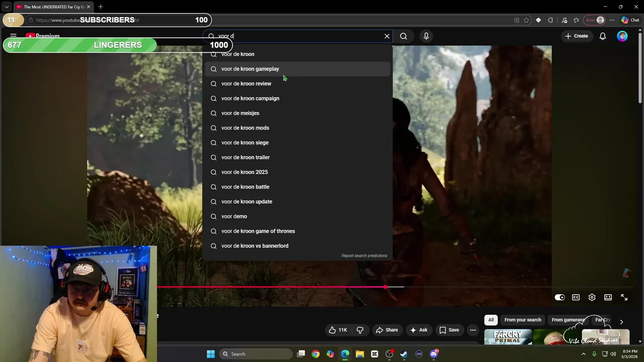Viewport: 644px width, 362px height.
Task: Open Edge settings and more menu
Action: [612, 20]
